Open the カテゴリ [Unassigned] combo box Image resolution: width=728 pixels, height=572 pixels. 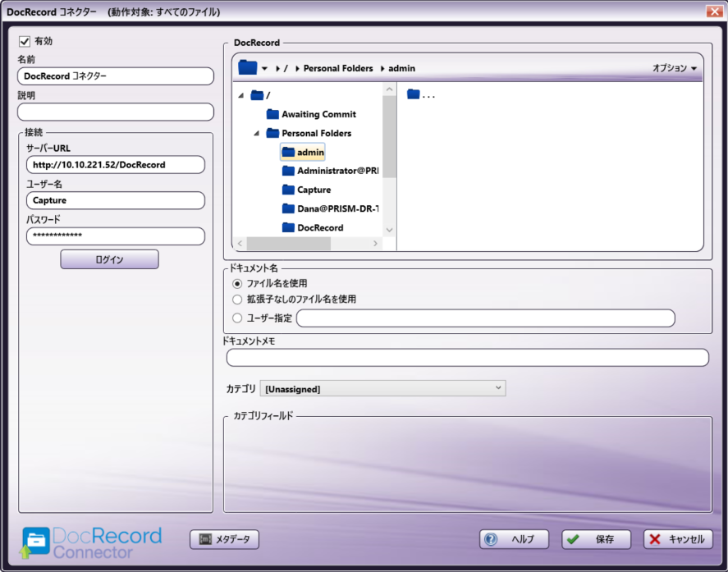(383, 389)
